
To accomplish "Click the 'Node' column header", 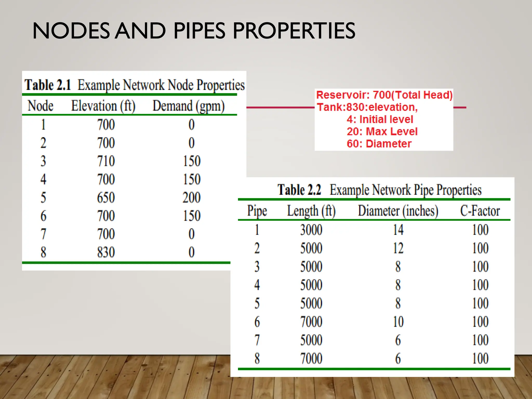I will 41,106.
